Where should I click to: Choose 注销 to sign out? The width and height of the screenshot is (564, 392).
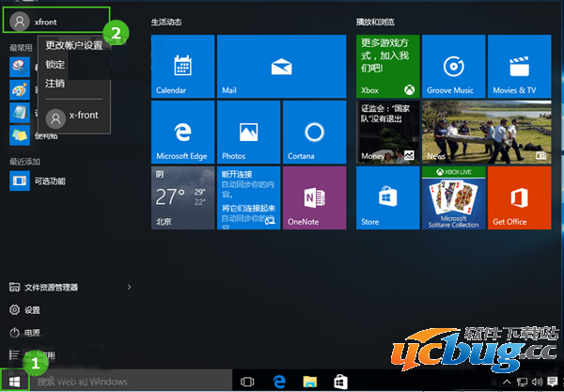click(55, 84)
